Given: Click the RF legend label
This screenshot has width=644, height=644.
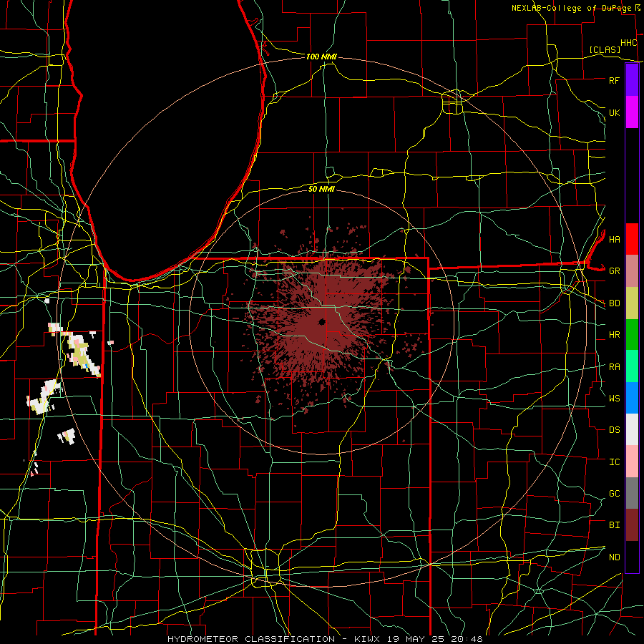Looking at the screenshot, I should point(614,80).
